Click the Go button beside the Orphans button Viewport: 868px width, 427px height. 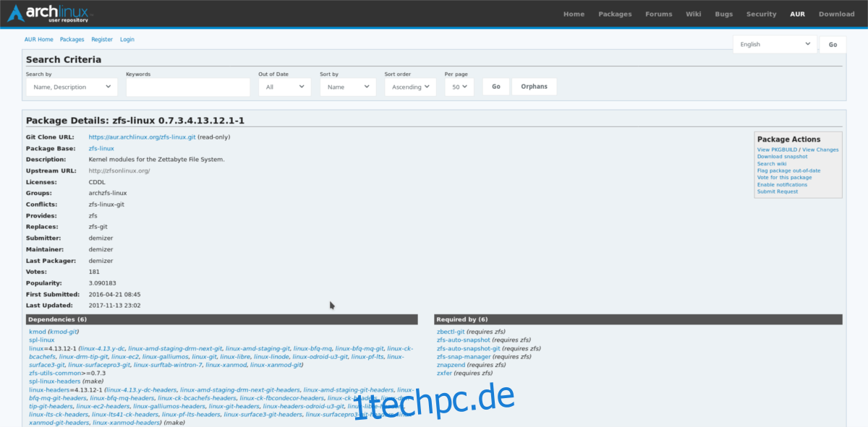[496, 87]
